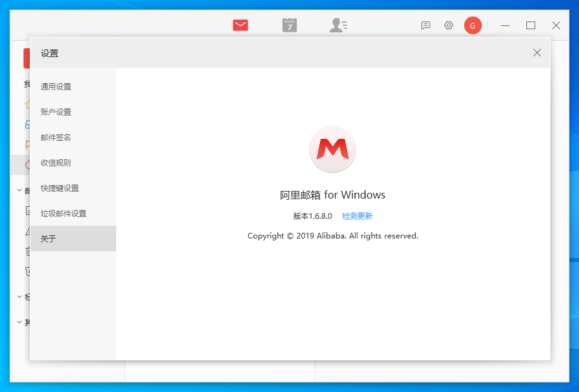The width and height of the screenshot is (579, 392).
Task: Go to 邮件签名 settings
Action: pyautogui.click(x=73, y=138)
